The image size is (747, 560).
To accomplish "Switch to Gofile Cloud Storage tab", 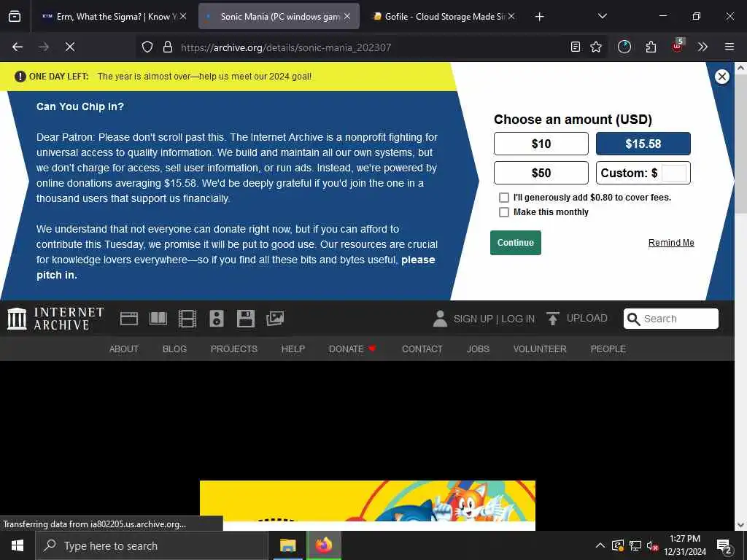I will 444,16.
